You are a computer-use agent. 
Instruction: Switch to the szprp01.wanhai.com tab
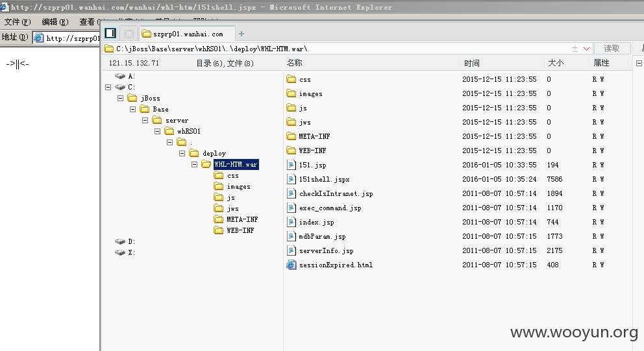click(188, 34)
